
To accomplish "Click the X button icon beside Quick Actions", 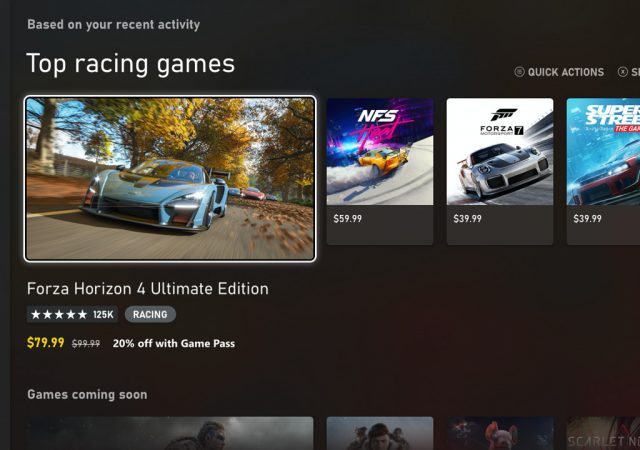I will pyautogui.click(x=622, y=72).
